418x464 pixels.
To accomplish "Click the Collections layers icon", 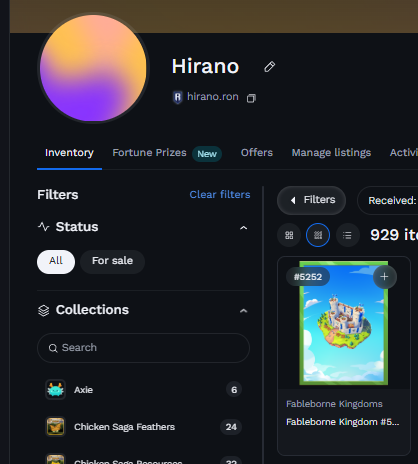I will (43, 310).
